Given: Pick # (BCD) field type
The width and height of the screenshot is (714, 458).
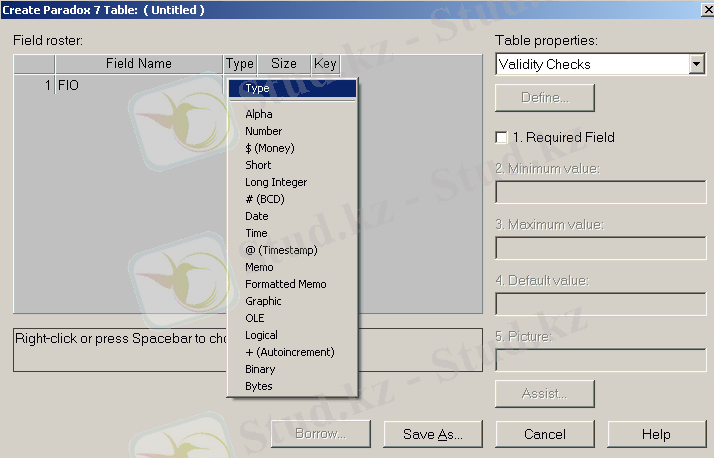Looking at the screenshot, I should pos(292,199).
